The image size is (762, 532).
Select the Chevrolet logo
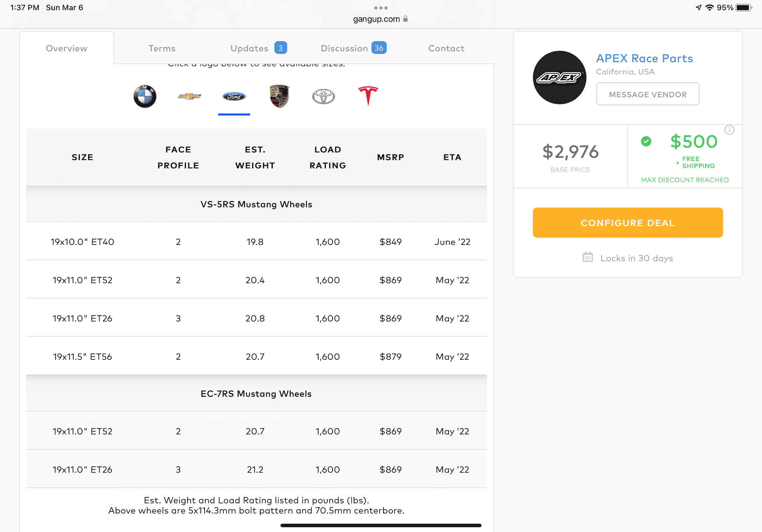pos(189,96)
